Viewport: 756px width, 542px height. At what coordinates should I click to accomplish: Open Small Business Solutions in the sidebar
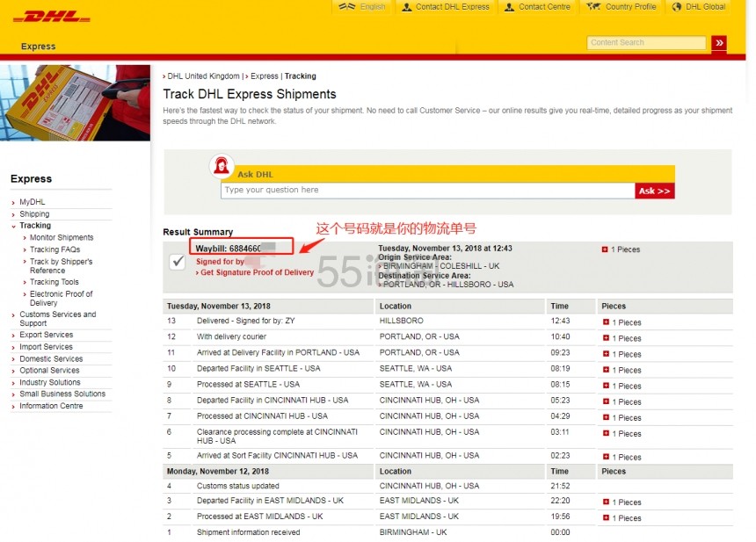click(62, 394)
